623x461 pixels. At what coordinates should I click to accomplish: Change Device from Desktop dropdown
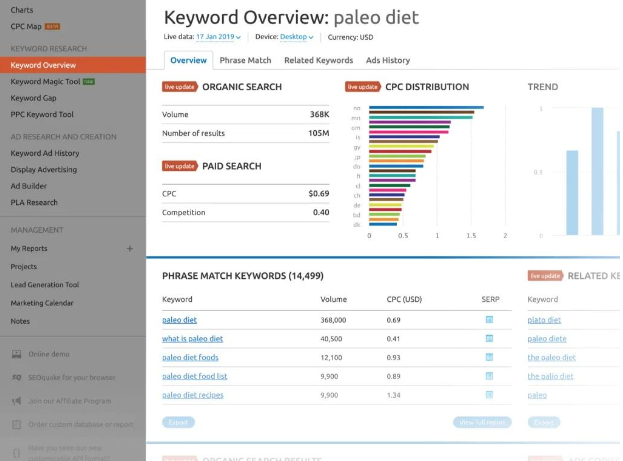(296, 37)
